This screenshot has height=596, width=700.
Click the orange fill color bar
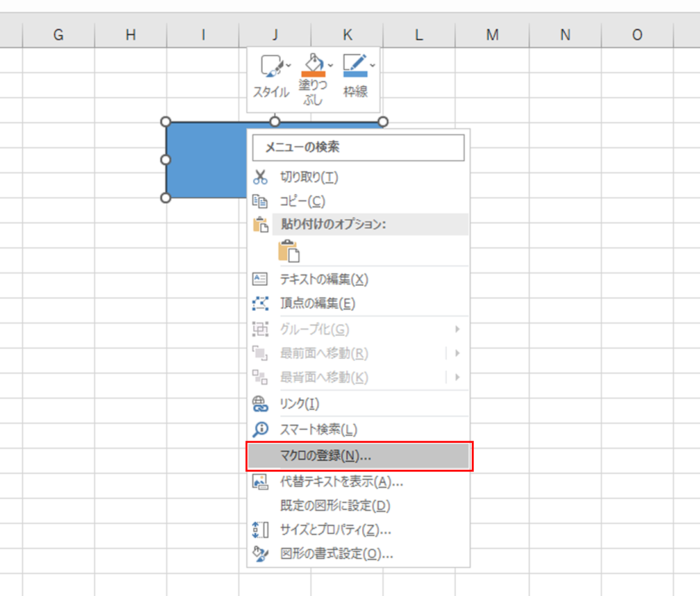[313, 74]
